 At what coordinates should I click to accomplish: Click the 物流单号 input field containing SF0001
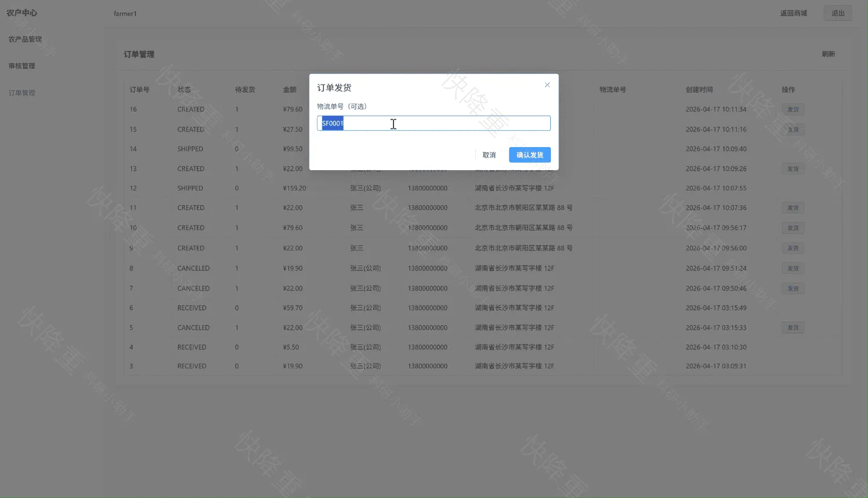coord(433,123)
